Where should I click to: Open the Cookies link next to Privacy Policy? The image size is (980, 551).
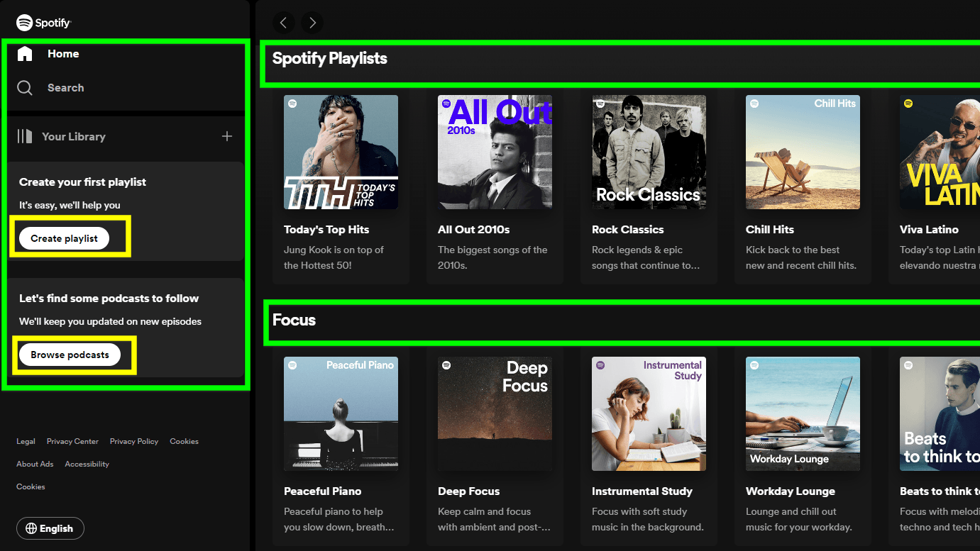(184, 441)
